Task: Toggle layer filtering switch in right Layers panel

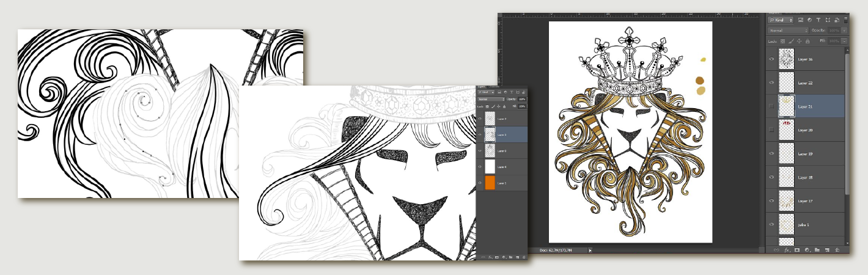Action: coord(845,20)
